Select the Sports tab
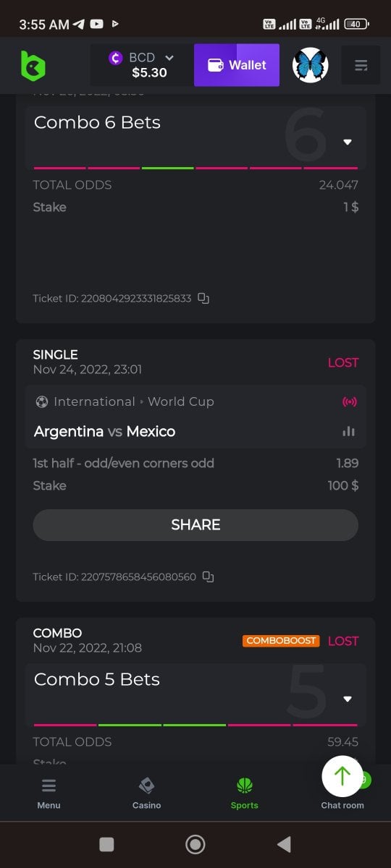The width and height of the screenshot is (391, 868). (244, 793)
